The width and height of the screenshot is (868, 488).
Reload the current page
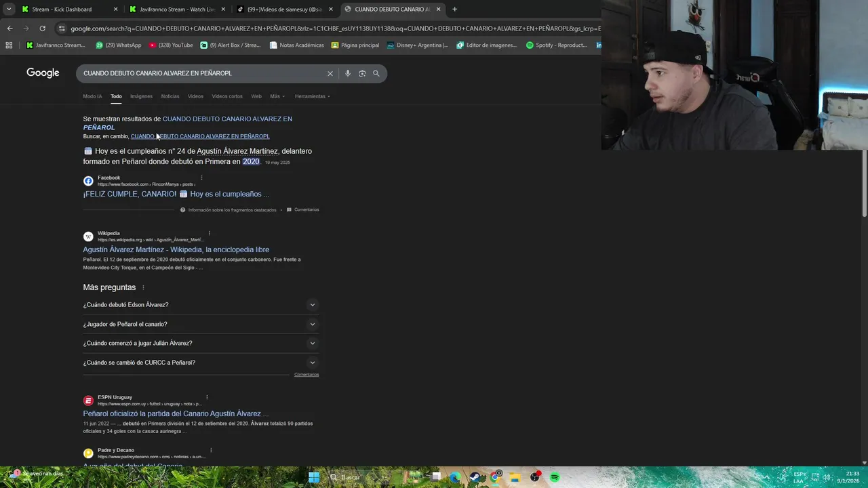coord(42,28)
